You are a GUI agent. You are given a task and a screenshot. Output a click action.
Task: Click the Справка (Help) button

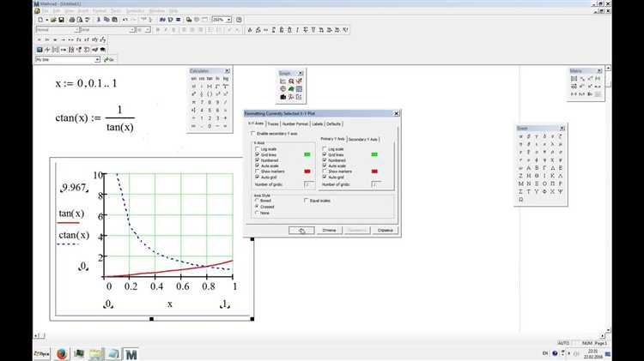[386, 231]
